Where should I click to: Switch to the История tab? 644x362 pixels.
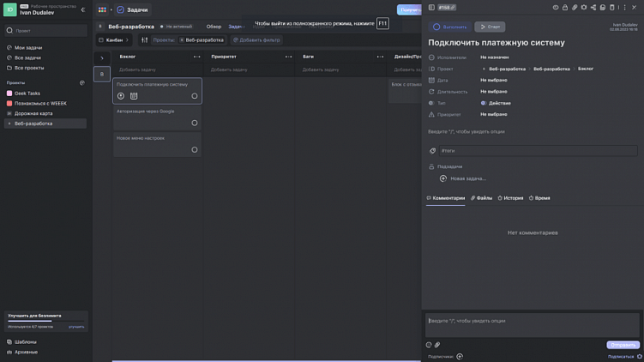[x=510, y=198]
